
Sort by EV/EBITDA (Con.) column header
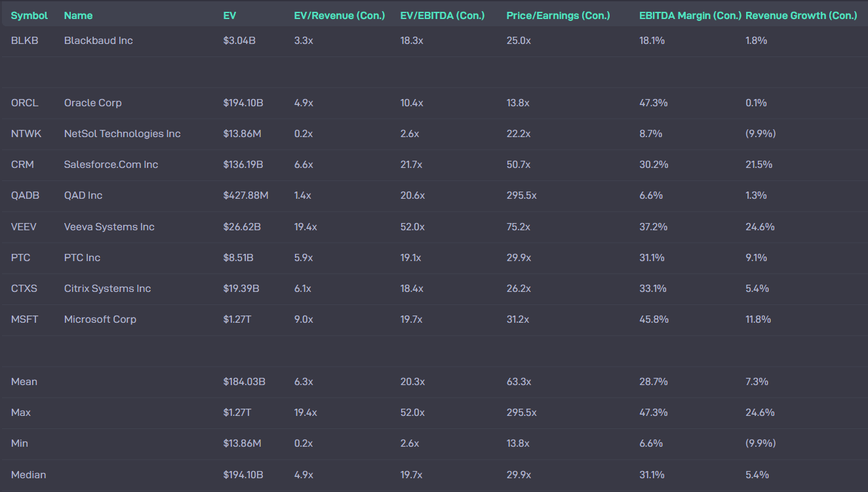tap(443, 15)
